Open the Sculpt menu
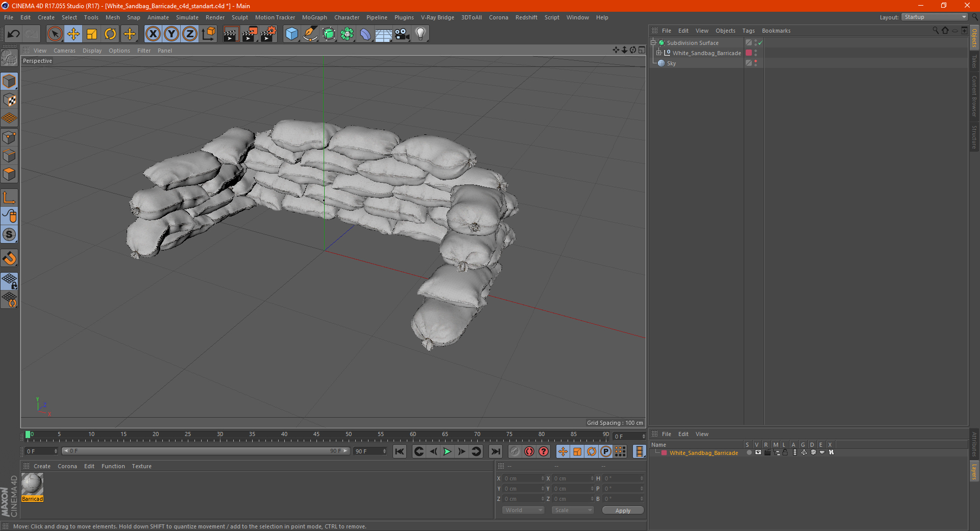This screenshot has width=980, height=531. [239, 17]
